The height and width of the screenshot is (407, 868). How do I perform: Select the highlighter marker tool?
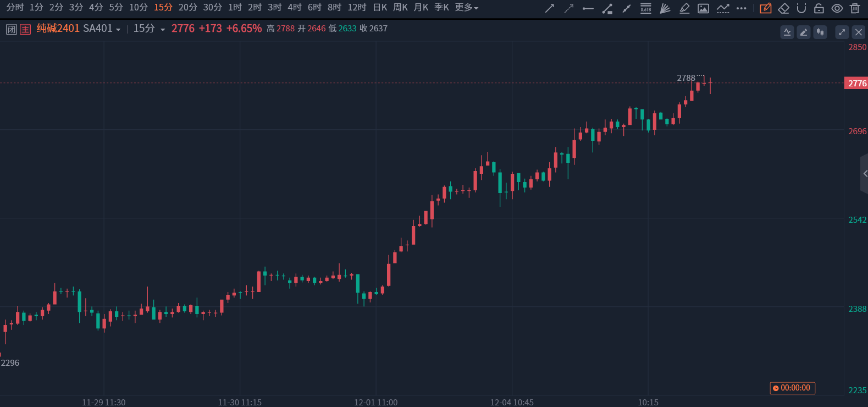pos(684,8)
